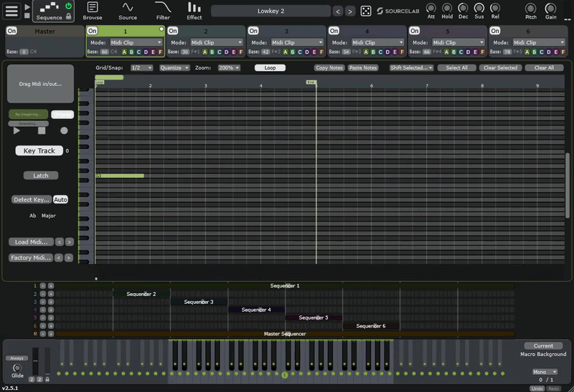This screenshot has width=574, height=392.
Task: Select pattern B on sequencer 6
Action: [x=534, y=52]
